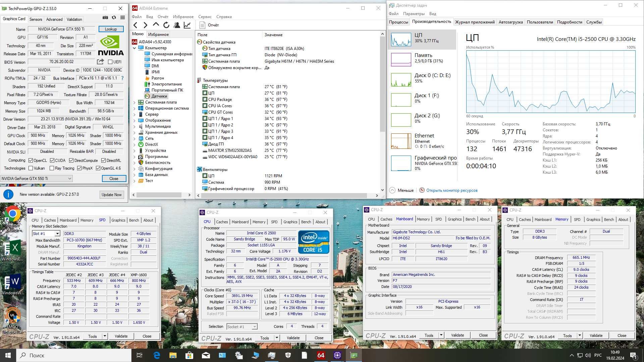This screenshot has width=644, height=362.
Task: Open Microsoft Store from taskbar
Action: pos(189,355)
